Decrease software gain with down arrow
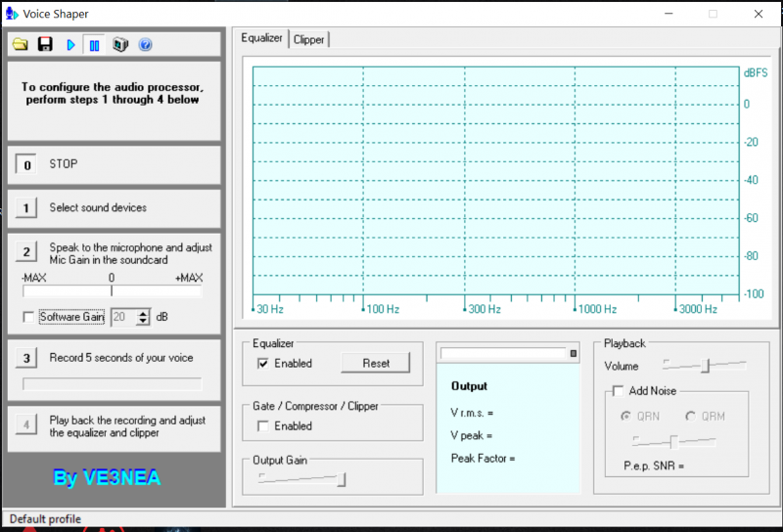 pyautogui.click(x=143, y=321)
